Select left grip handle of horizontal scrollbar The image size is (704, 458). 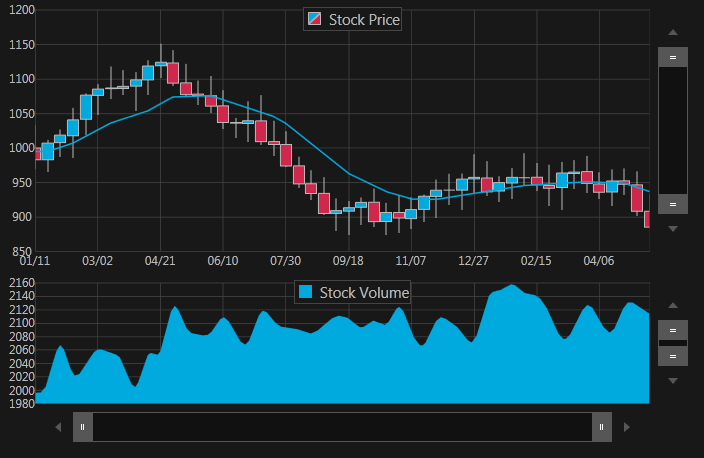tap(82, 427)
